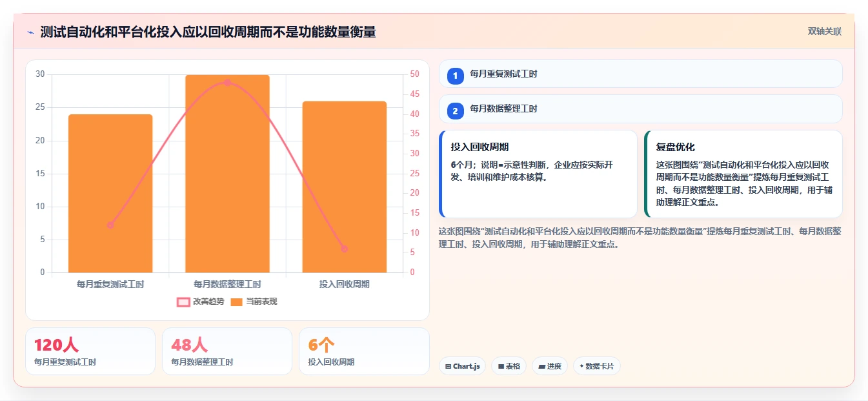Image resolution: width=868 pixels, height=401 pixels.
Task: Toggle the 改善趋势 legend item
Action: (x=201, y=302)
